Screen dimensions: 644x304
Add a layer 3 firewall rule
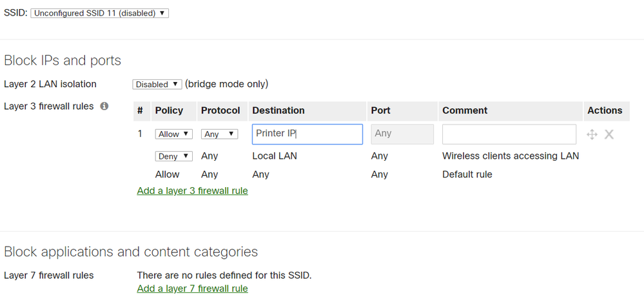[x=192, y=191]
